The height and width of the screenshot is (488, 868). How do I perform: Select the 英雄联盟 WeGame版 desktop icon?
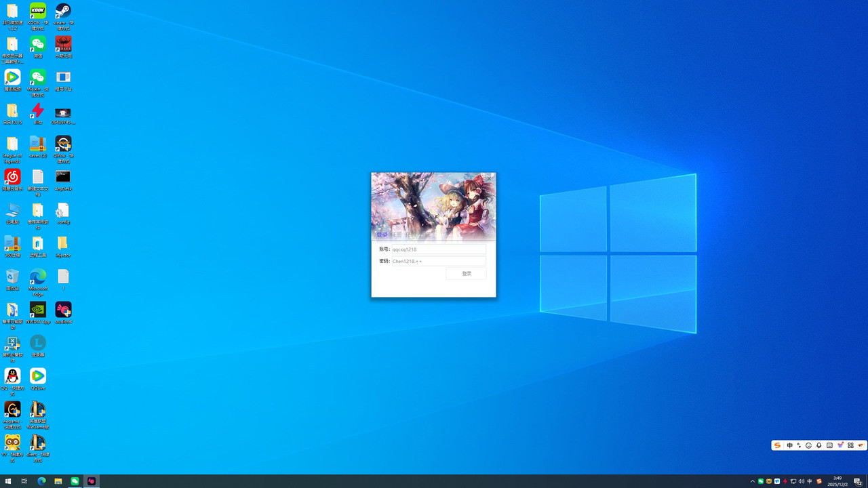38,415
